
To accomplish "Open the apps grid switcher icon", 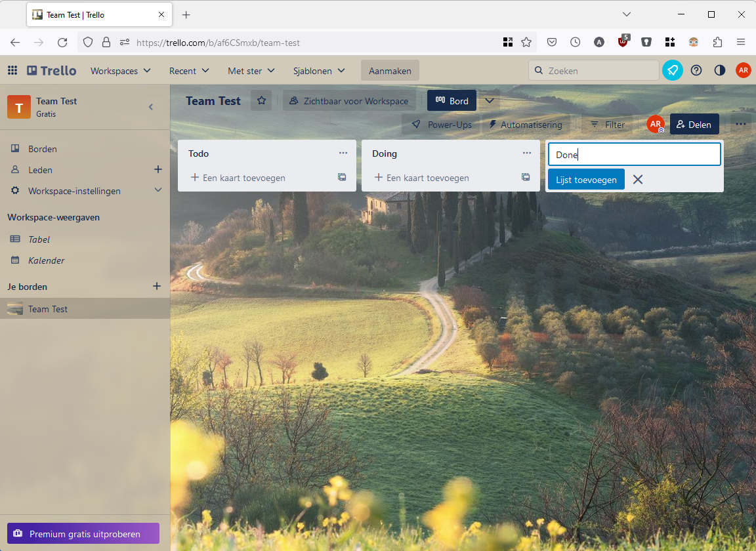I will click(12, 71).
